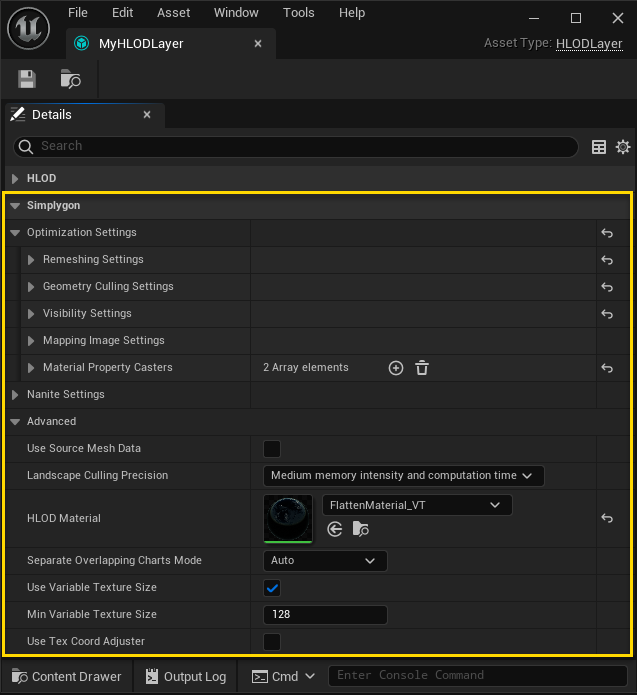Click the Details Search field

click(296, 147)
